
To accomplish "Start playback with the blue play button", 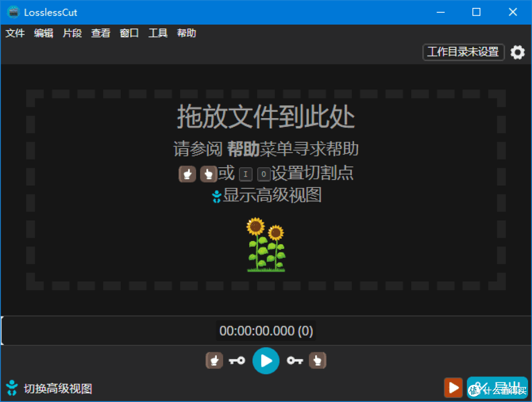I will 266,361.
